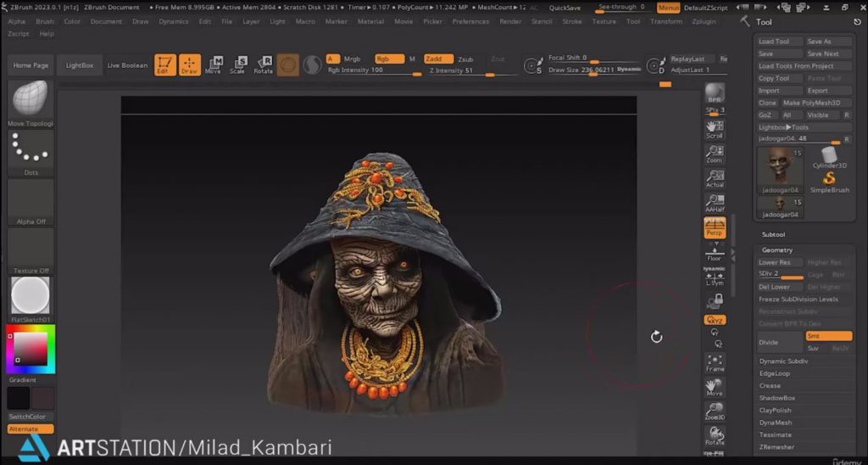Expand the DynaMesh options
Image resolution: width=868 pixels, height=465 pixels.
click(776, 423)
